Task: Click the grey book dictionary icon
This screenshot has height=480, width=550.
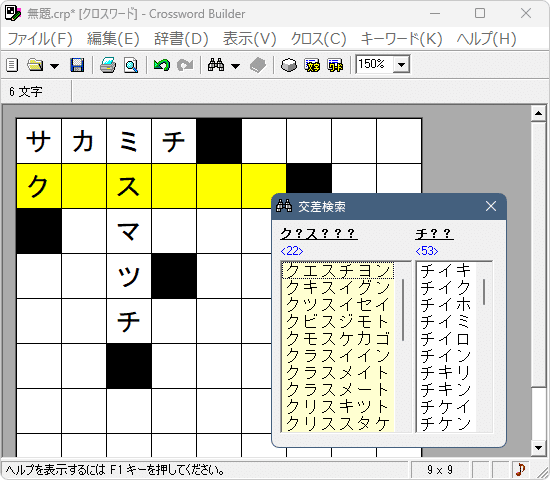Action: point(258,65)
